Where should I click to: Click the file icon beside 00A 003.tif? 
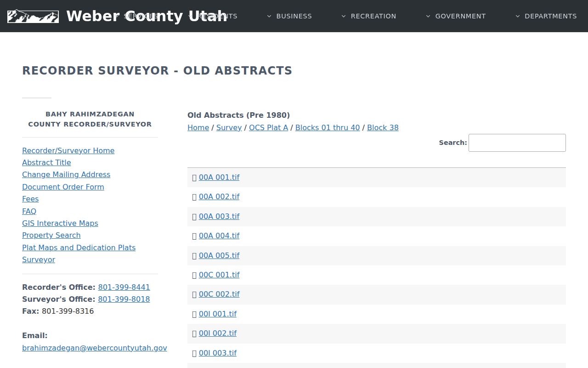[x=194, y=217]
